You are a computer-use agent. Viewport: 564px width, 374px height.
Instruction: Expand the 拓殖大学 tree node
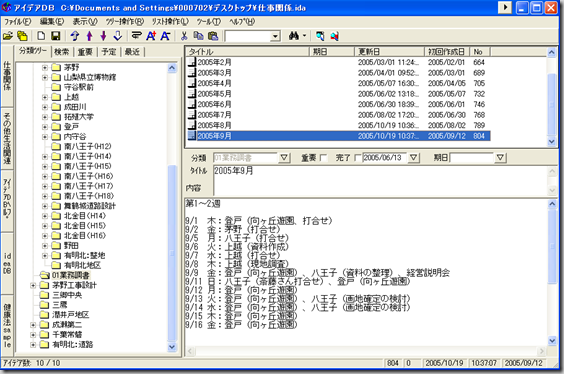point(45,117)
